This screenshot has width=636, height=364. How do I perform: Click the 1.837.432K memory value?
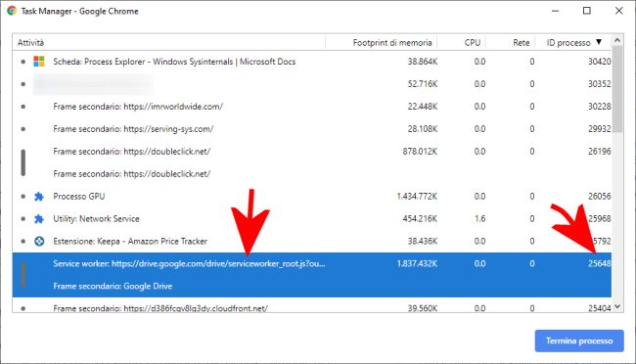pos(417,264)
